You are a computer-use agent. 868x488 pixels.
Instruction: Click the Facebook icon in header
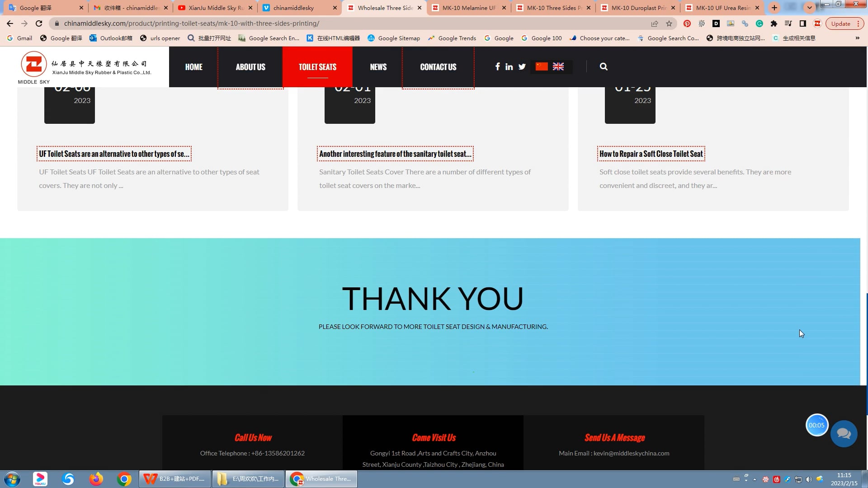pos(497,66)
